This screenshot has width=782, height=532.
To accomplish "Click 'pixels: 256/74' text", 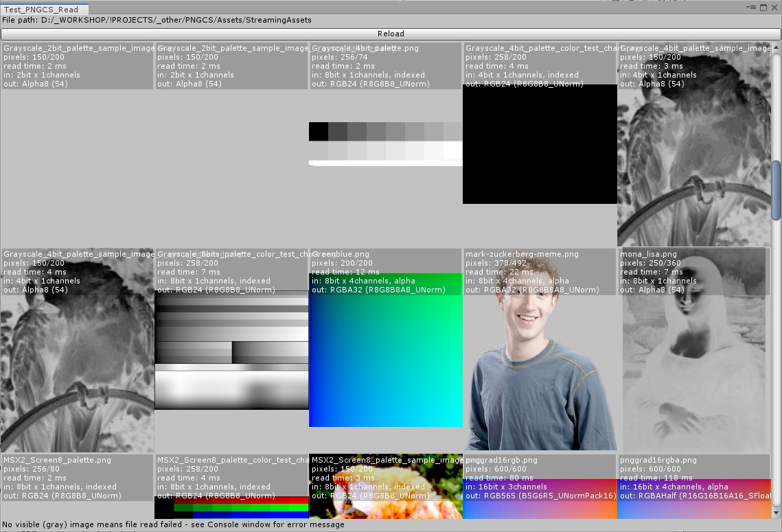I will (x=339, y=58).
